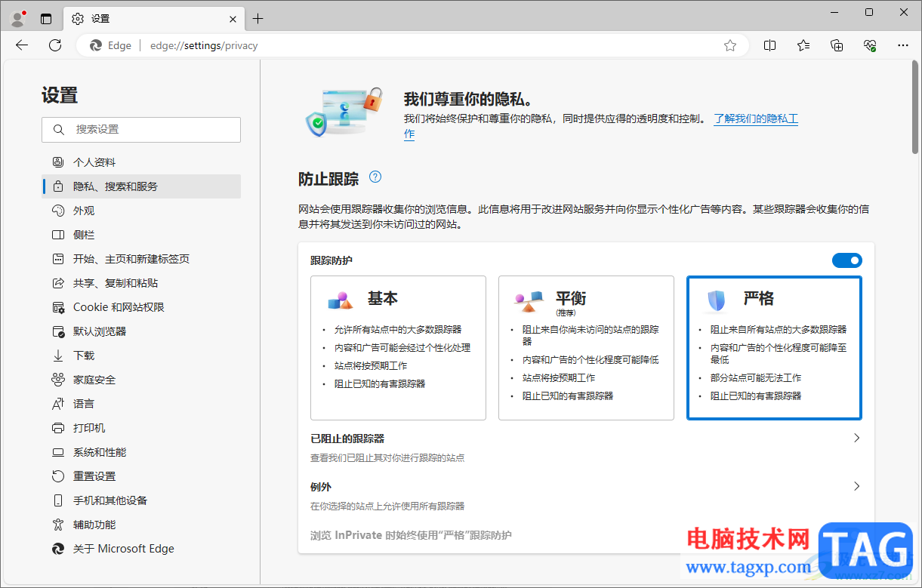Image resolution: width=922 pixels, height=588 pixels.
Task: Open 个人资料 settings
Action: pyautogui.click(x=141, y=162)
